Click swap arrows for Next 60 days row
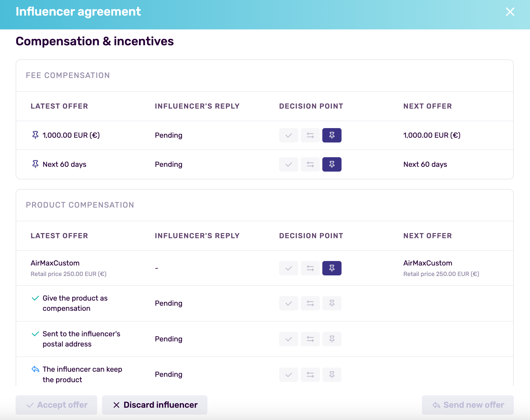 coord(310,164)
